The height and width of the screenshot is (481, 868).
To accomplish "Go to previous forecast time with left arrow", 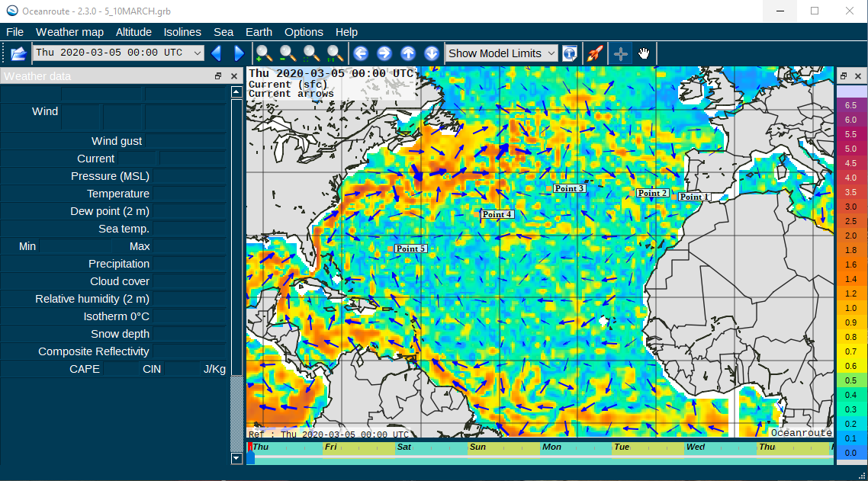I will point(216,53).
